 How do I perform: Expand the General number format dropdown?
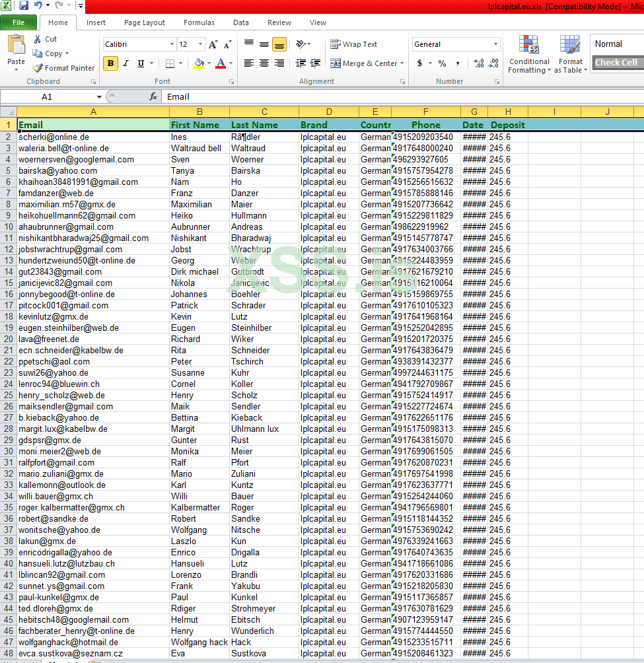coord(495,44)
